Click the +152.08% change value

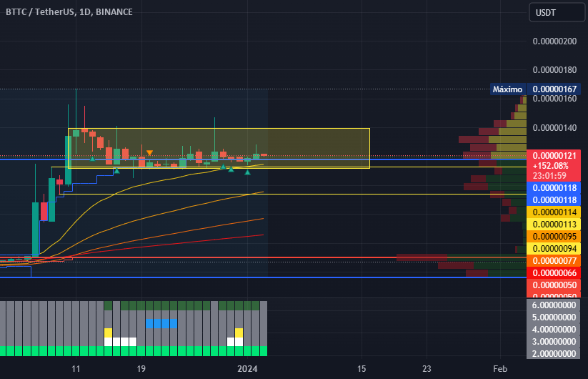point(551,166)
